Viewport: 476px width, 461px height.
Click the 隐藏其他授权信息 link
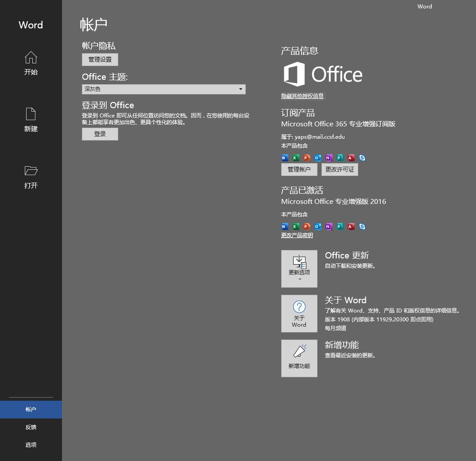coord(302,96)
